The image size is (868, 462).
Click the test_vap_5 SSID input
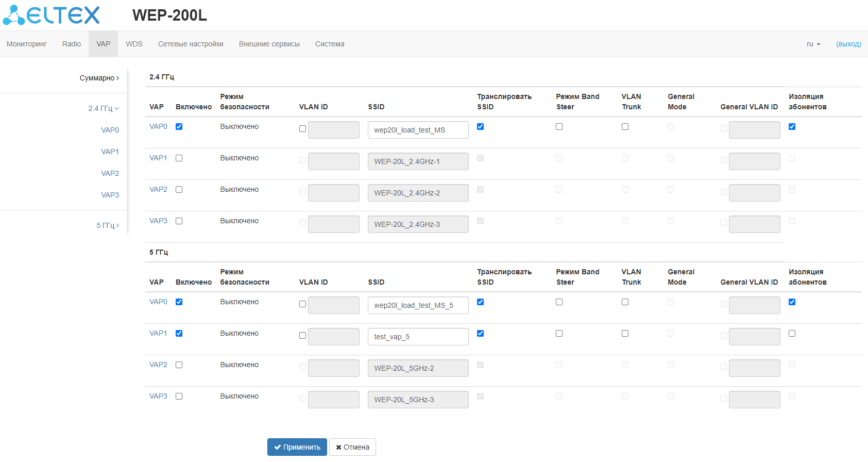click(x=418, y=337)
